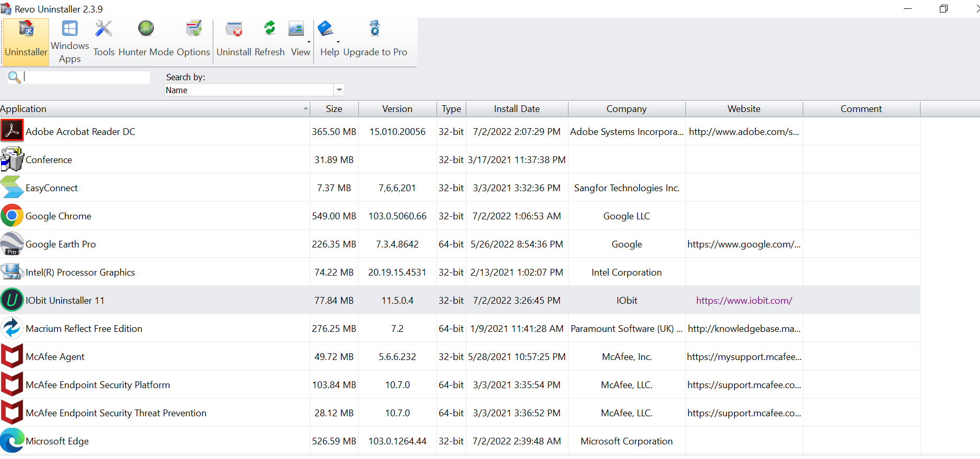
Task: Click the Intel Corporation company cell
Action: click(627, 272)
